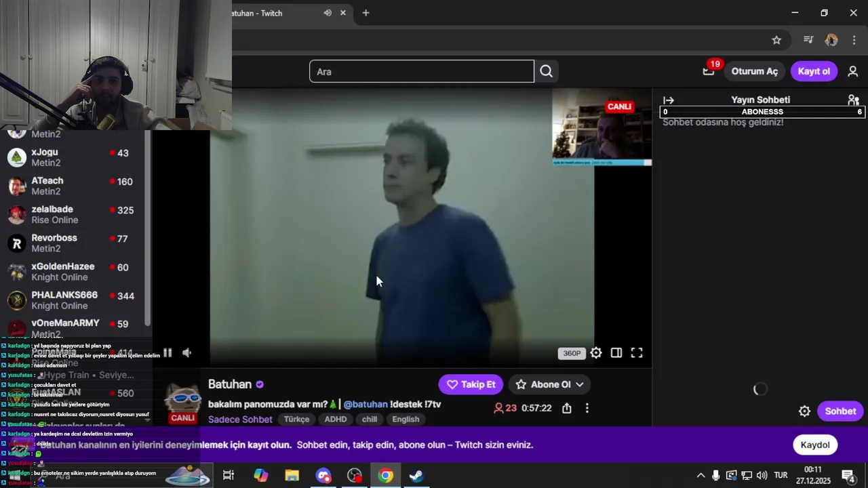Open Chrome three-dot menu
This screenshot has width=868, height=488.
coord(854,40)
